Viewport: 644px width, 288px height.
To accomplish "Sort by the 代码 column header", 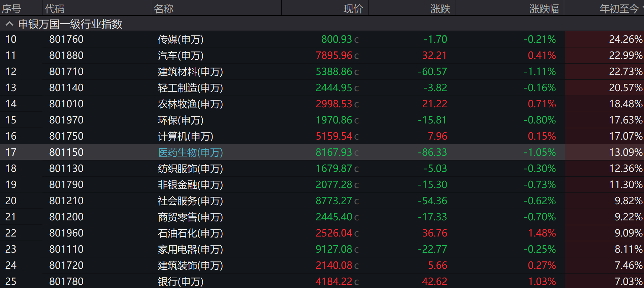I will point(55,9).
